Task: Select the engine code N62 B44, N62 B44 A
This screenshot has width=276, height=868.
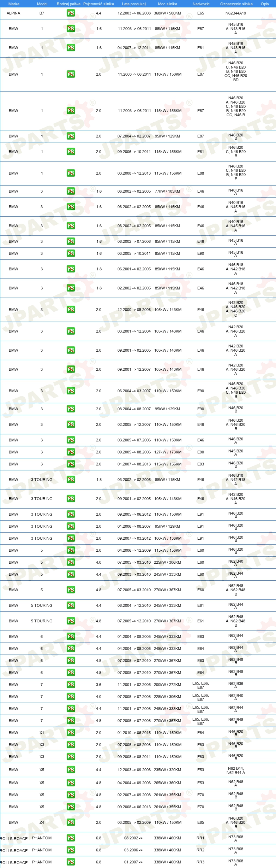Action: click(x=236, y=770)
